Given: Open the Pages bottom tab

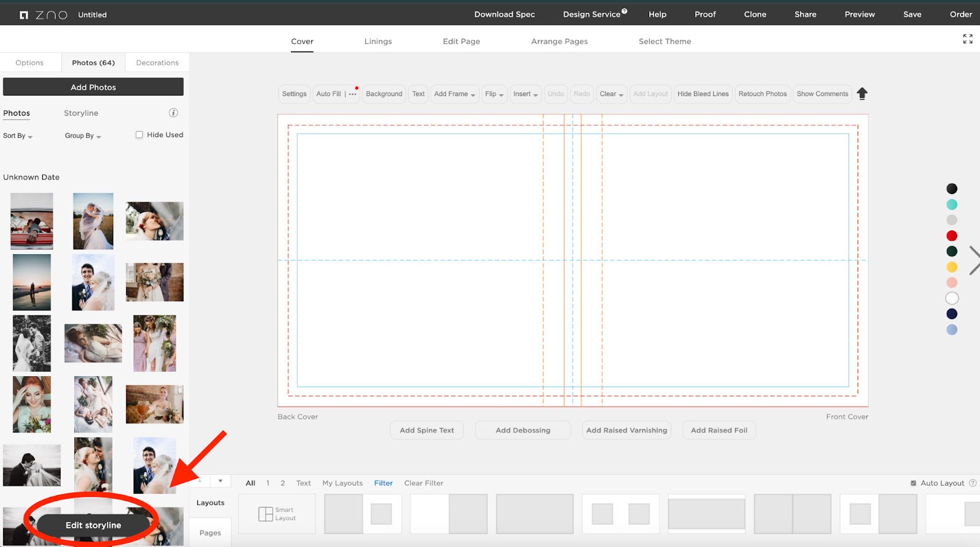Looking at the screenshot, I should click(210, 533).
